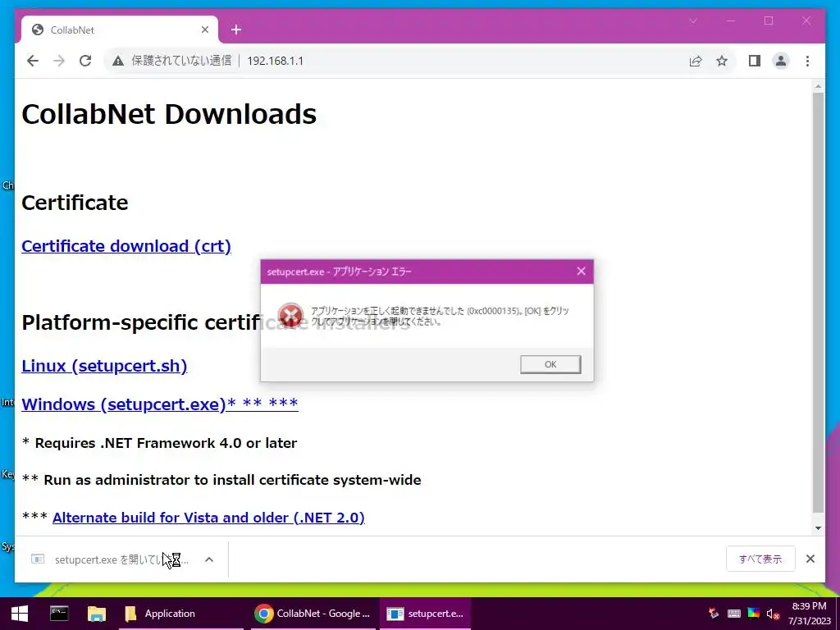The image size is (840, 630).
Task: Click the security tray icon with the red mark
Action: [713, 614]
